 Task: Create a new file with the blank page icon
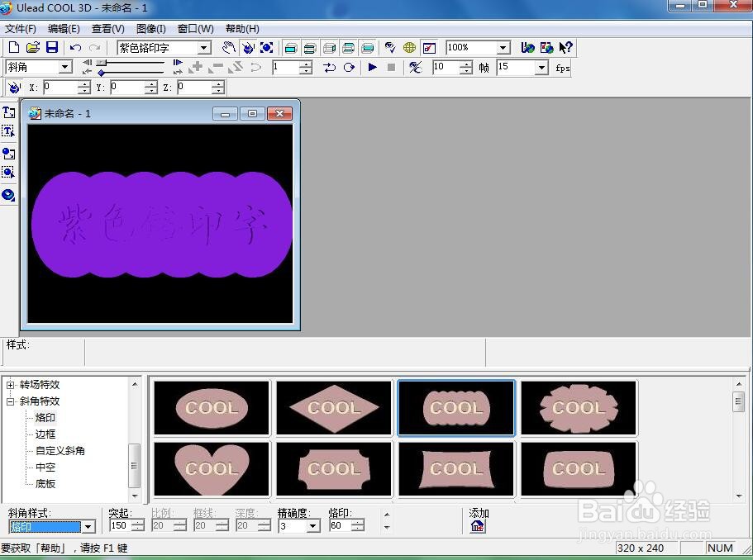point(14,48)
